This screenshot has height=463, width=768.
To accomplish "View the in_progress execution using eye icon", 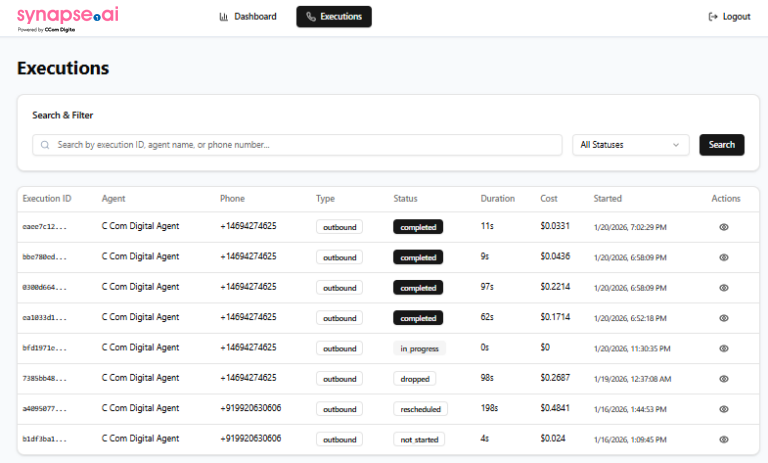I will [724, 348].
